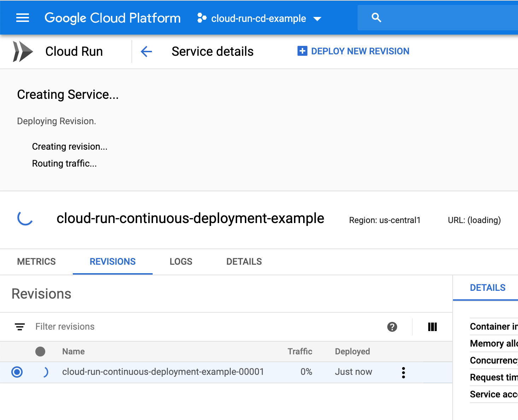Open the column display options icon
The width and height of the screenshot is (518, 420).
tap(432, 327)
